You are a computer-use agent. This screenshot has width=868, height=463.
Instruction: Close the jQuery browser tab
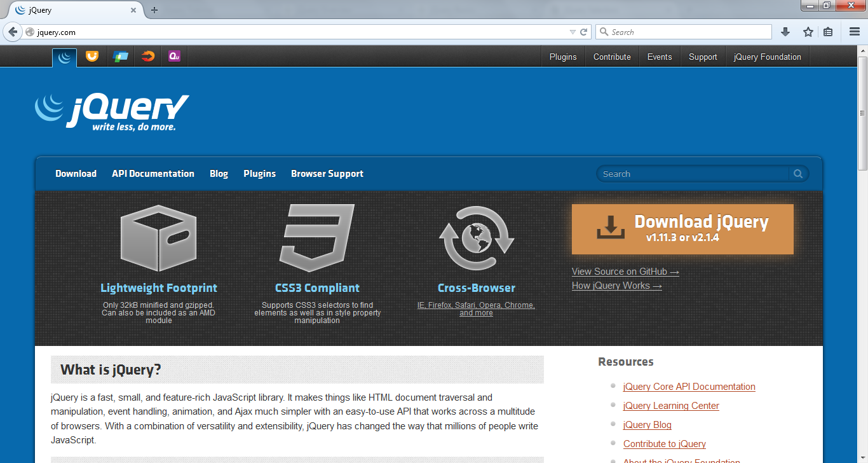[133, 10]
